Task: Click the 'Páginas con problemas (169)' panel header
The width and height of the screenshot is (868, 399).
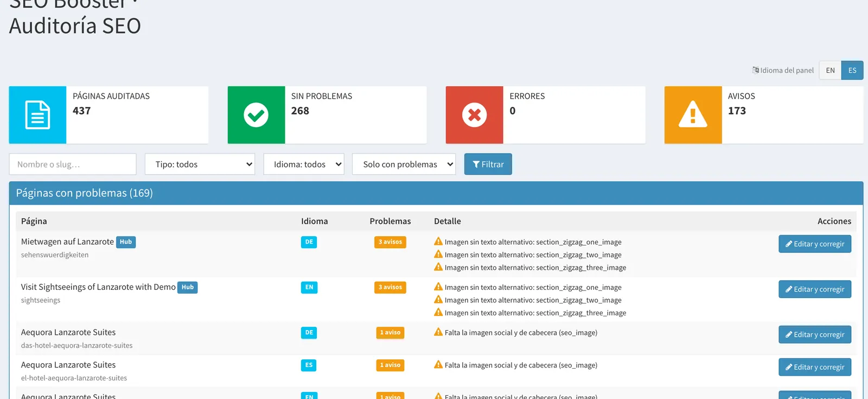Action: pos(436,193)
